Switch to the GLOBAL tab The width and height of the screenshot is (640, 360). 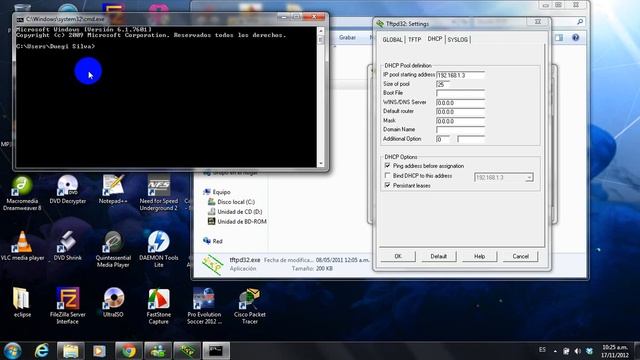[x=392, y=40]
